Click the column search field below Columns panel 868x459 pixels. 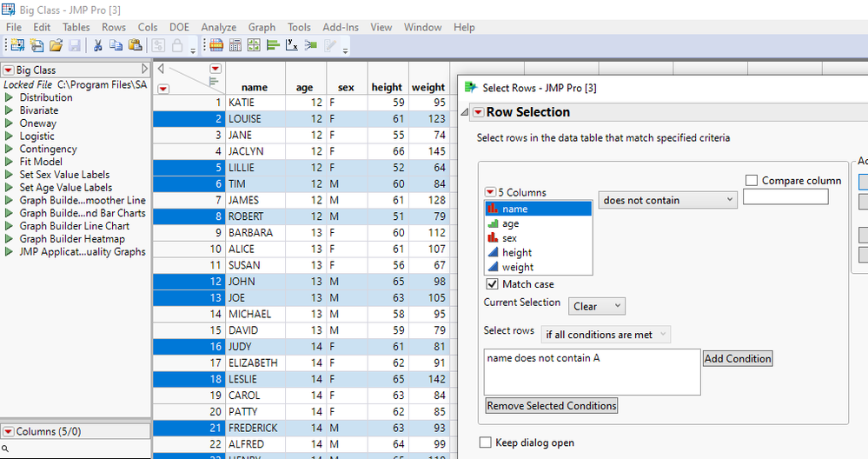[x=76, y=449]
